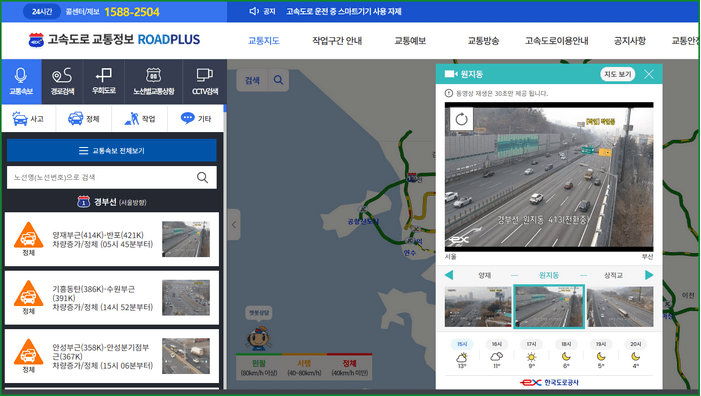This screenshot has width=701, height=396.
Task: Click the 원활 green speed legend
Action: click(x=259, y=367)
